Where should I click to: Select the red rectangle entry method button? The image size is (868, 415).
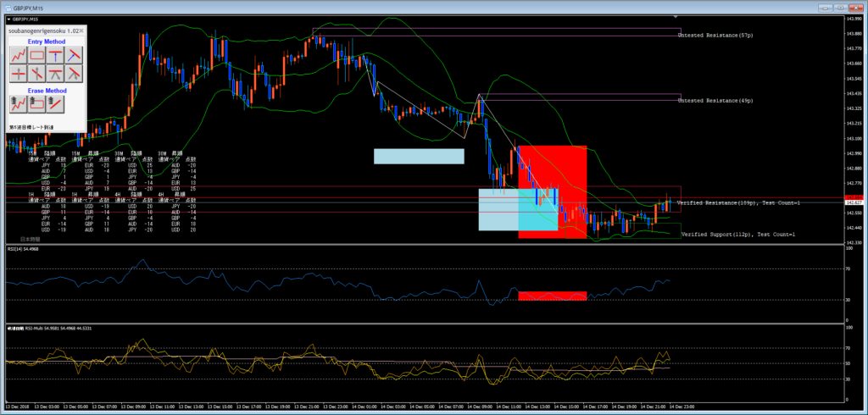point(37,55)
